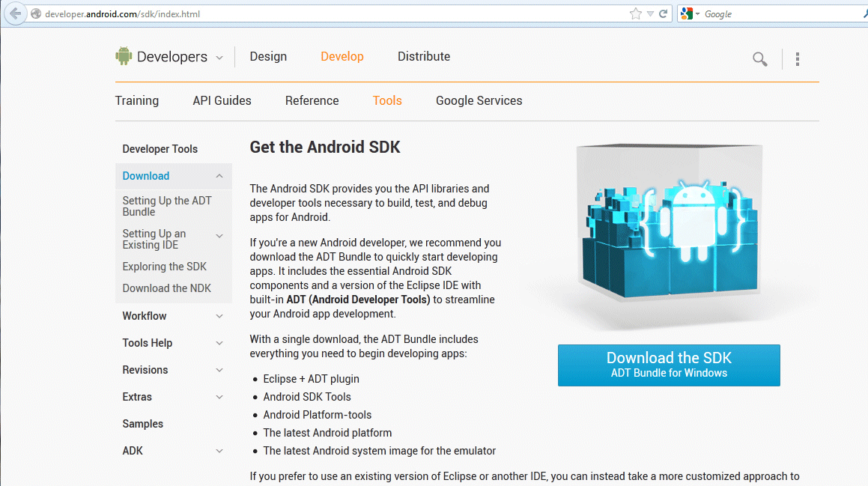Click the Android robot logo
868x486 pixels.
coord(124,56)
